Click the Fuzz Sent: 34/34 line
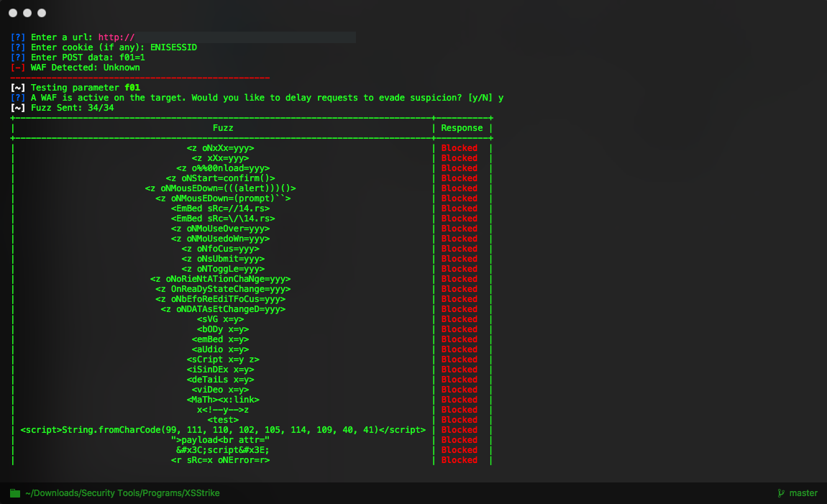This screenshot has height=504, width=827. (63, 108)
